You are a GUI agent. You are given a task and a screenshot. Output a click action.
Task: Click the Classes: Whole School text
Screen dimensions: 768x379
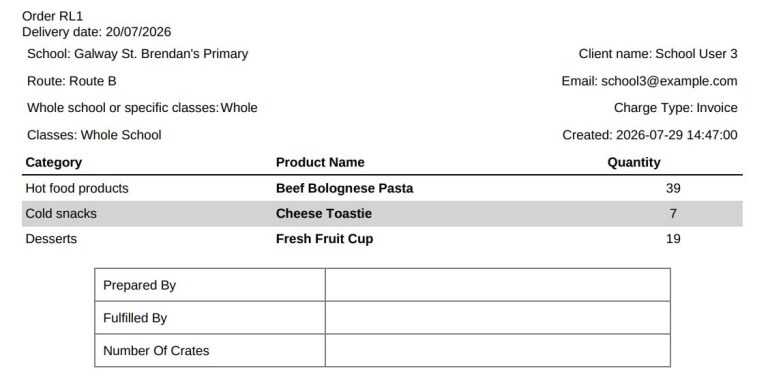pyautogui.click(x=94, y=135)
